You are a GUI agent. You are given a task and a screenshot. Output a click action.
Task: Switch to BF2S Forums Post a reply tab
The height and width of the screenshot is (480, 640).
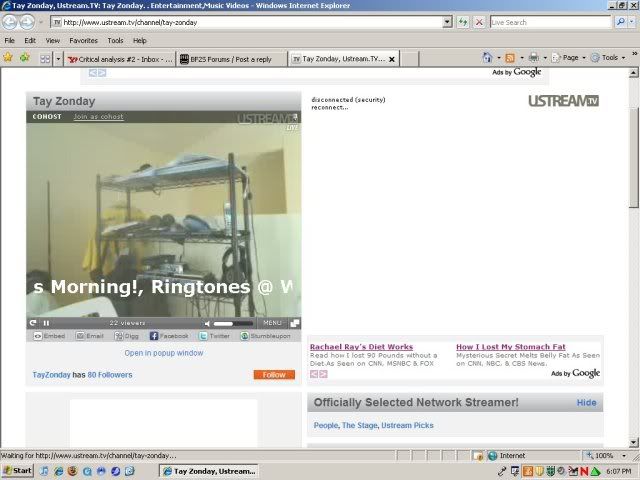(231, 59)
